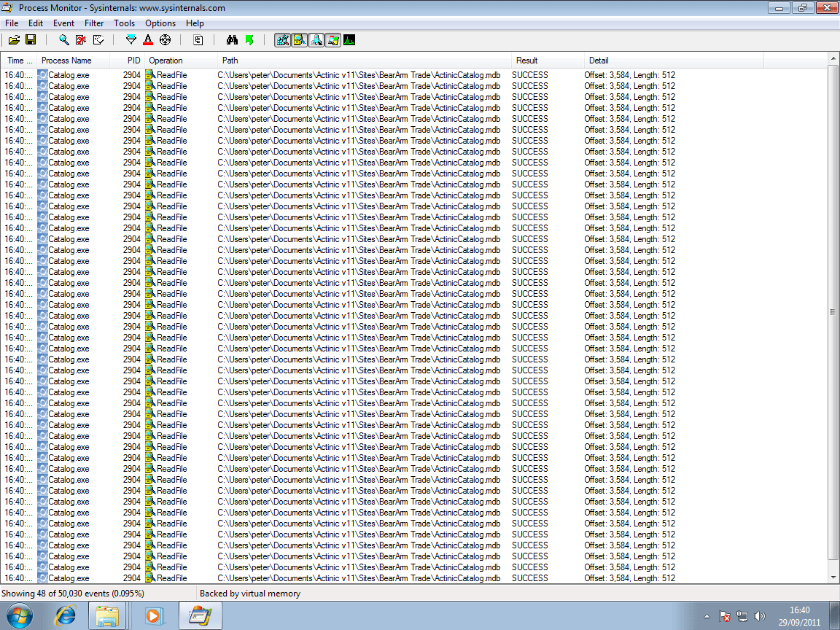Click the vertical scrollbar down arrow
The image size is (840, 630).
coord(833,578)
